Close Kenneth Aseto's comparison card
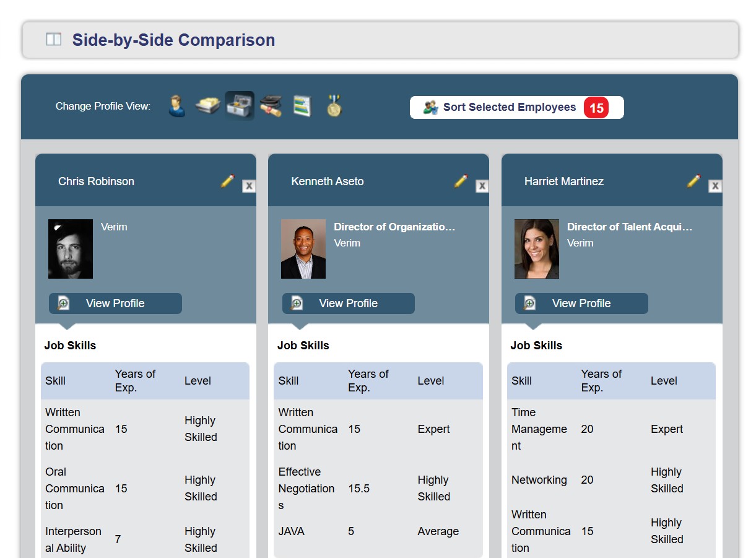 [482, 186]
